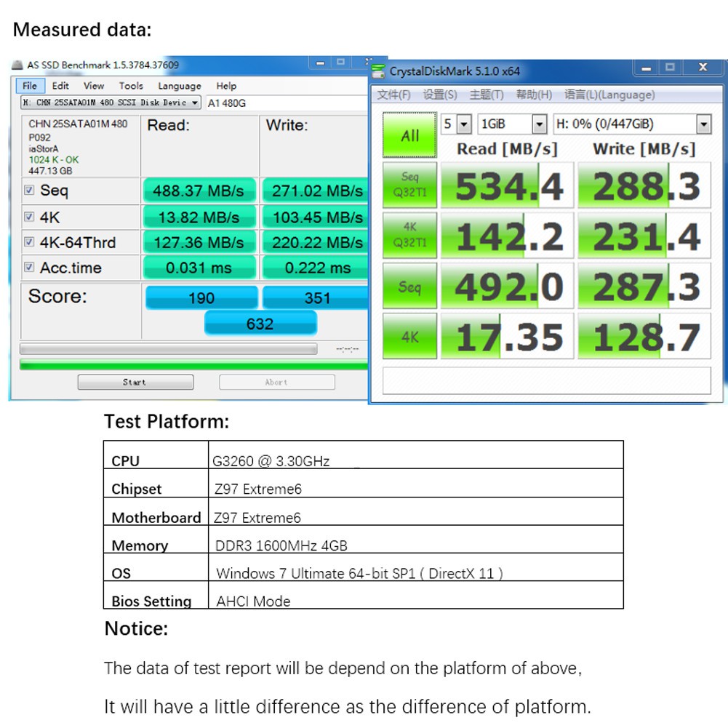Expand the test count dropdown showing 5
This screenshot has height=728, width=728.
pos(465,124)
